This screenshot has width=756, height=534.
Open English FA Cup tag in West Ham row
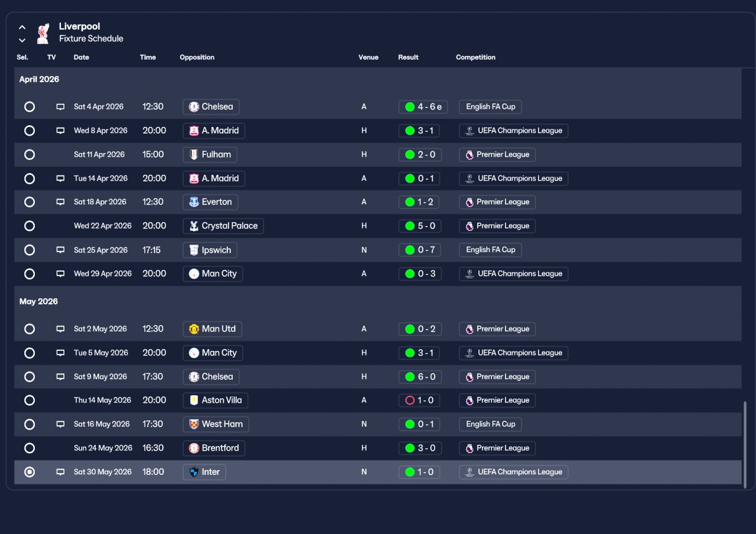490,424
